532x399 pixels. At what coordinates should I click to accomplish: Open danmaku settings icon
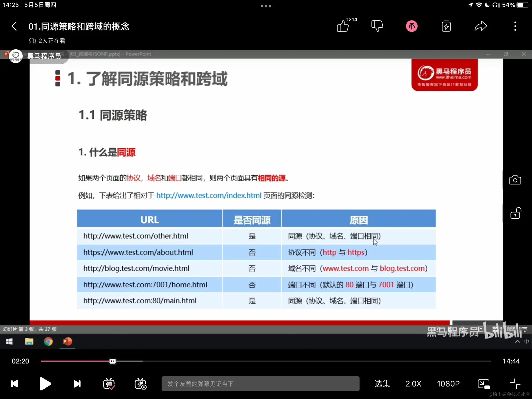click(x=141, y=384)
